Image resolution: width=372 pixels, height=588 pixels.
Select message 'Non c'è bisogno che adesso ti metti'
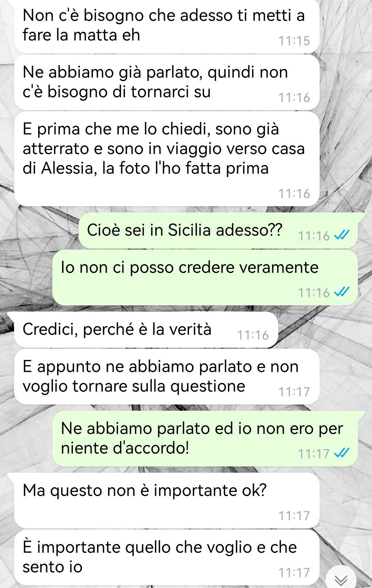click(x=167, y=26)
